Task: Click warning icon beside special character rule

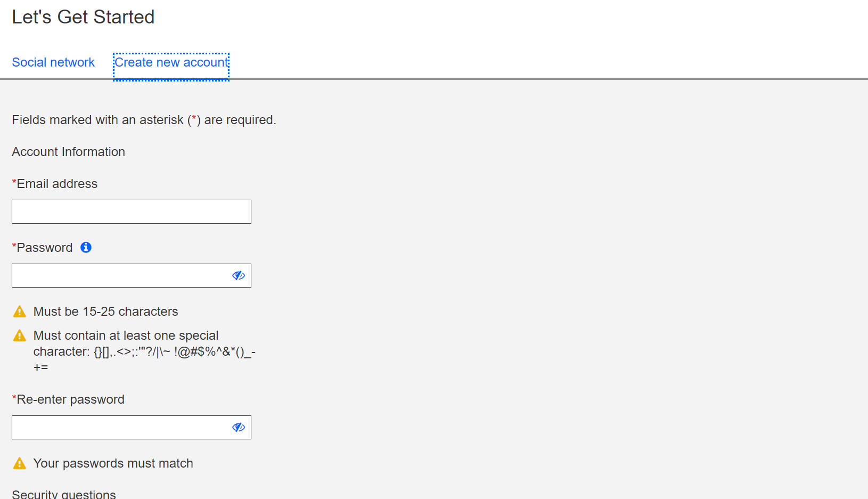Action: [x=19, y=336]
